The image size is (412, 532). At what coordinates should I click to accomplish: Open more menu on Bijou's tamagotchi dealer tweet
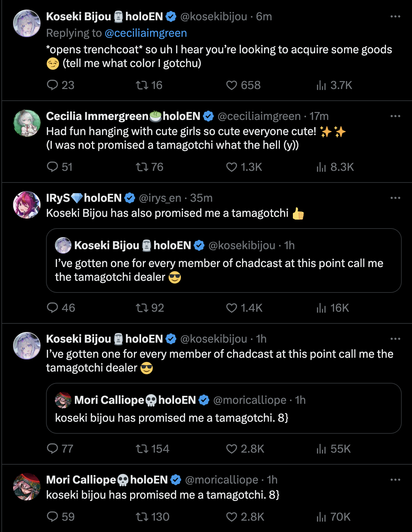coord(396,339)
